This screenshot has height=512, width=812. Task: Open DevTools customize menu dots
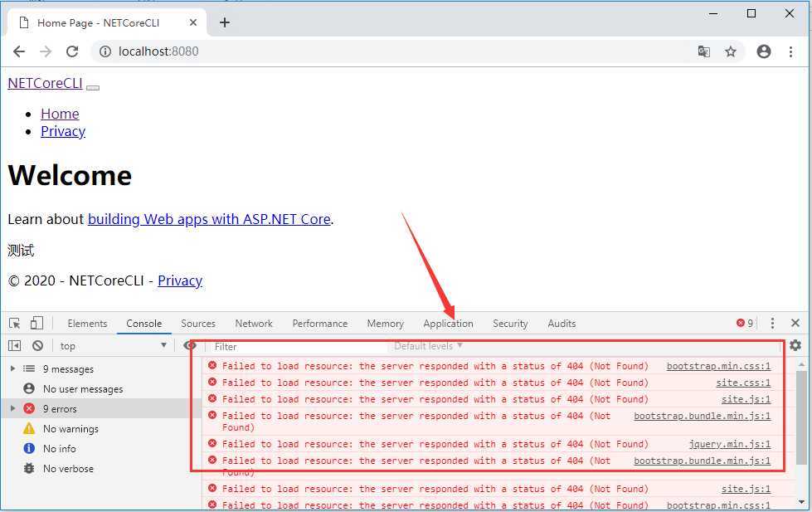(x=772, y=324)
